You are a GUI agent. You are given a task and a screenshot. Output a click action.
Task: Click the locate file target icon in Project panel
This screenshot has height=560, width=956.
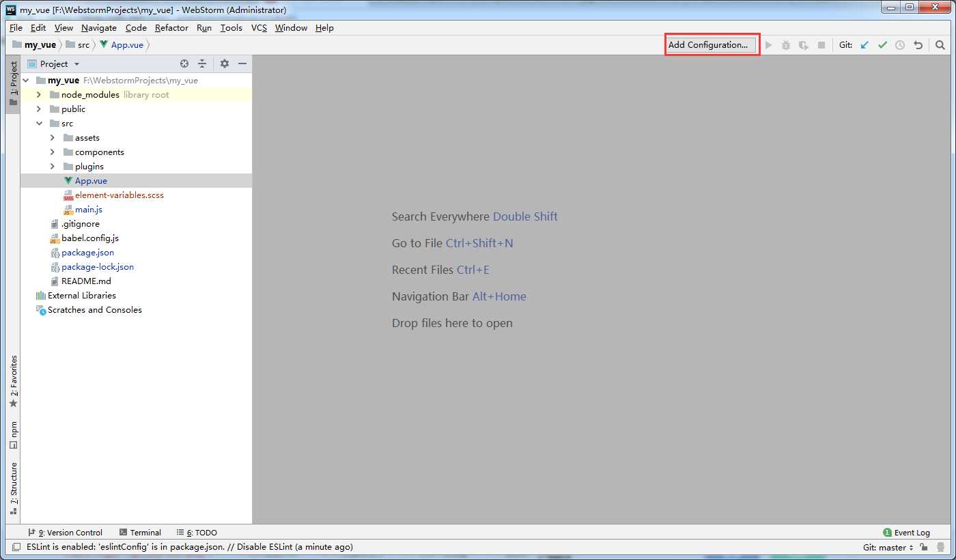184,64
